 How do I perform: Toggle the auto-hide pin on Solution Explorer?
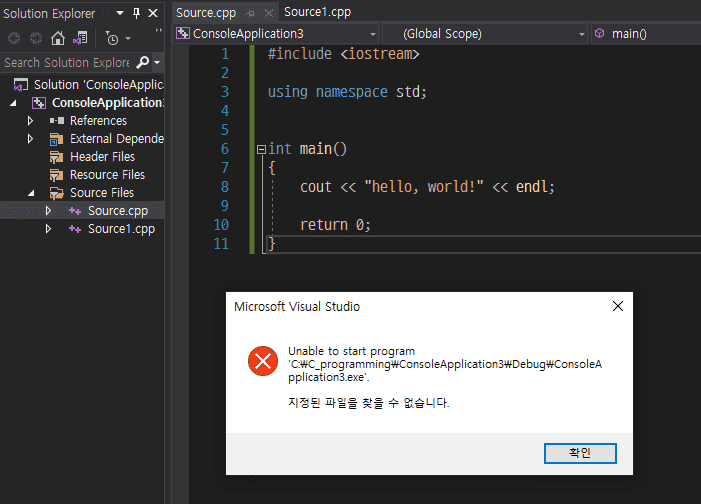pyautogui.click(x=136, y=13)
